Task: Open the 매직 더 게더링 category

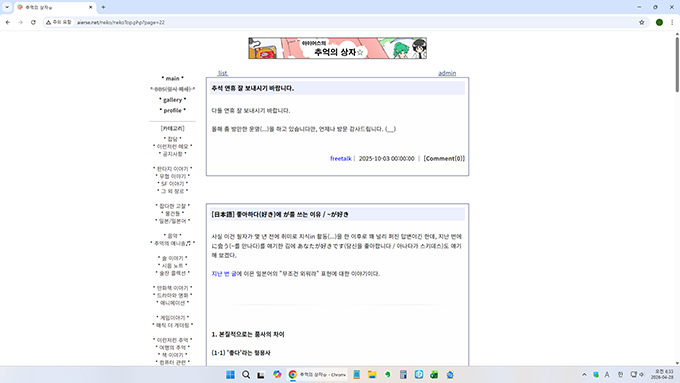Action: 173,325
